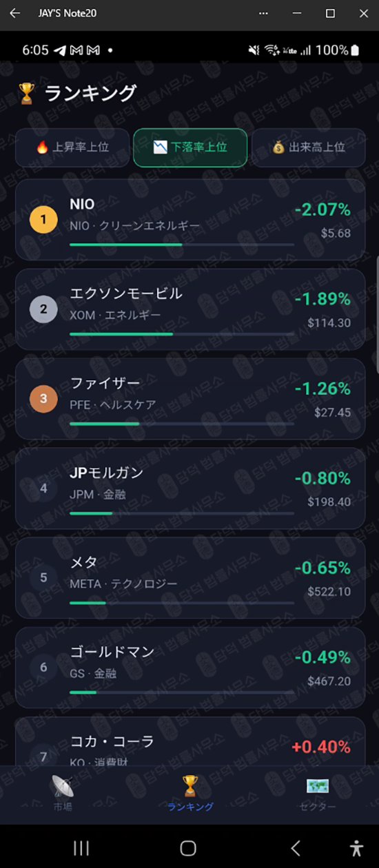This screenshot has height=868, width=379.
Task: Tap the Android home navigation button
Action: coord(188,848)
